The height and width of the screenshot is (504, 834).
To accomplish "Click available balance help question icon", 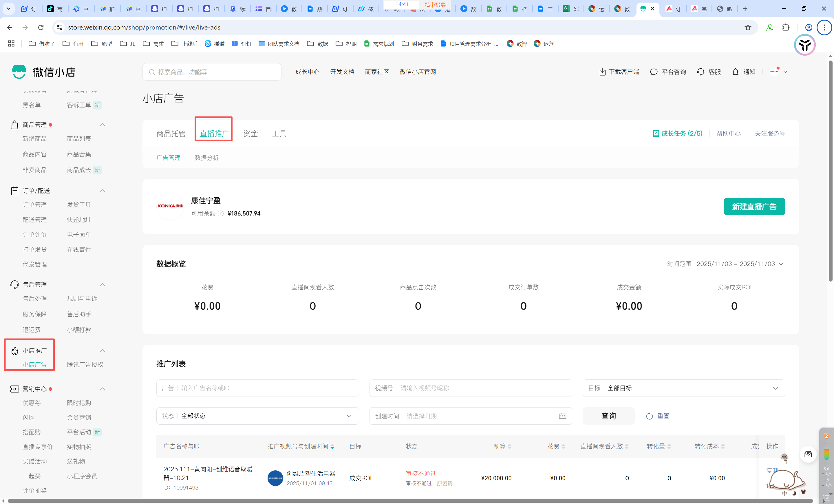I will [221, 213].
